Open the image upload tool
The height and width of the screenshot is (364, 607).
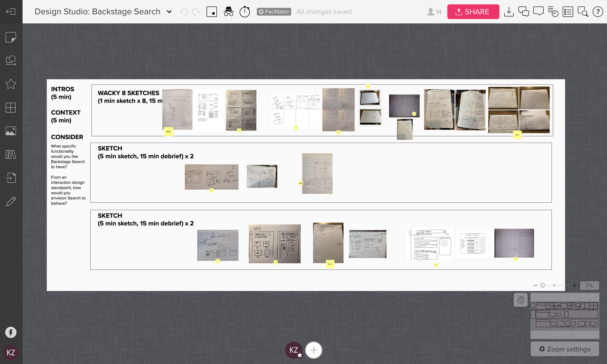11,131
